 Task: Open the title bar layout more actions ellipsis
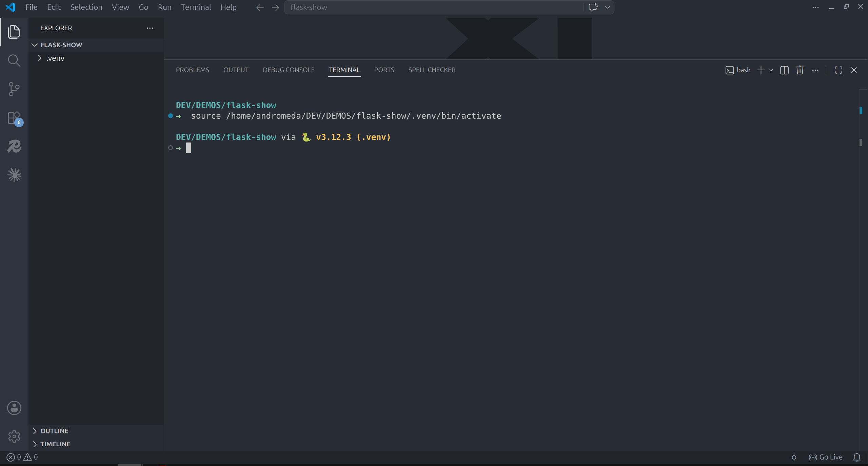click(815, 7)
